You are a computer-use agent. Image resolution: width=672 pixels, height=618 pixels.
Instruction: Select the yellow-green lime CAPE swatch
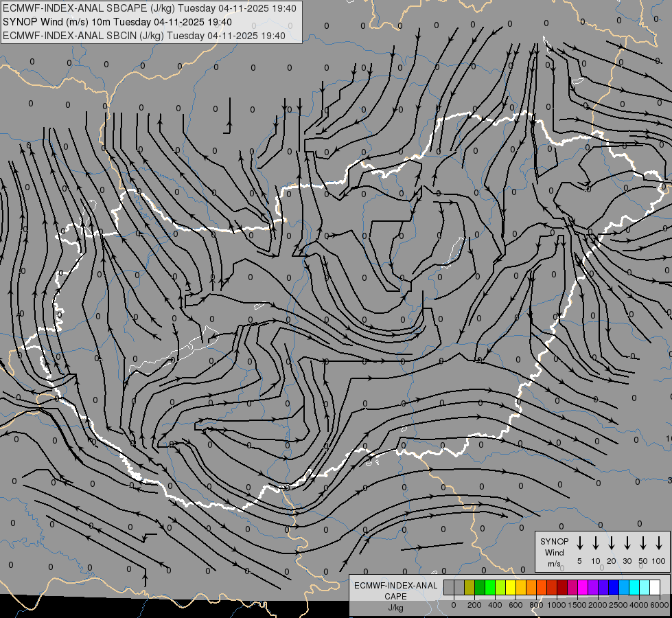pyautogui.click(x=500, y=587)
